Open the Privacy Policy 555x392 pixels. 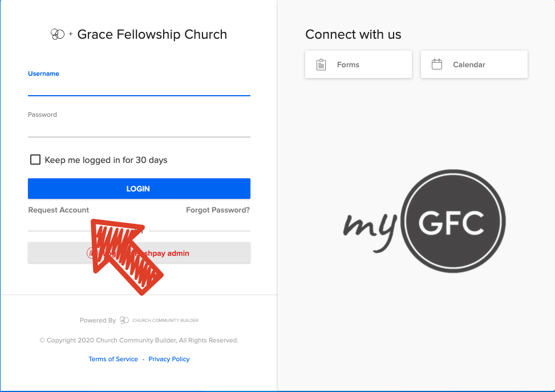click(x=169, y=359)
